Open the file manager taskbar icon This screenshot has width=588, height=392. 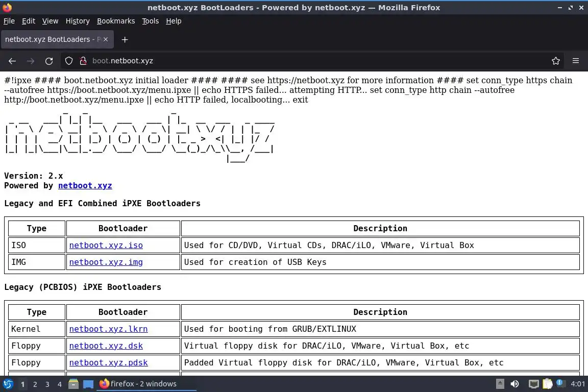[73, 384]
